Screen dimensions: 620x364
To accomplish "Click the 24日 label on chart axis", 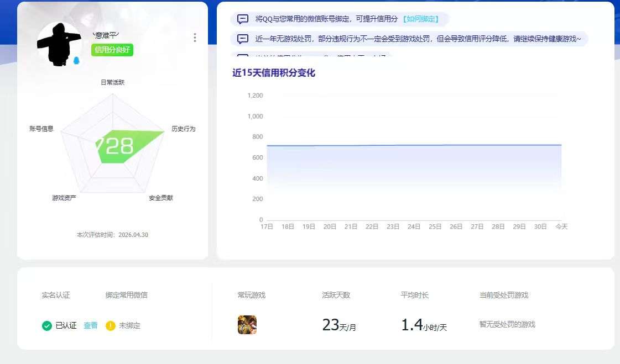I will click(x=414, y=226).
